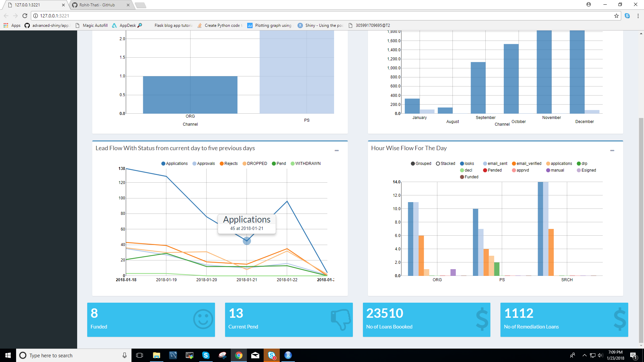
Task: Hide the Rejects series via its legend entry
Action: pos(229,163)
